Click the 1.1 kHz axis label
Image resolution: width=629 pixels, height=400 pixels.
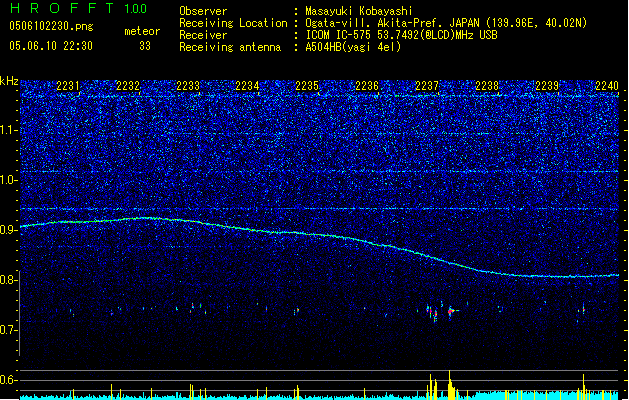[x=9, y=130]
